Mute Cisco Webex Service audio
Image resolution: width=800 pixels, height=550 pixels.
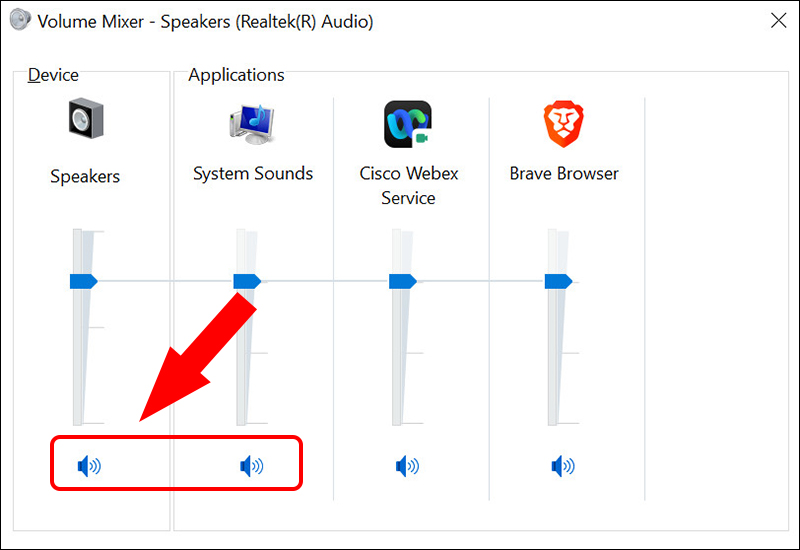(x=407, y=465)
